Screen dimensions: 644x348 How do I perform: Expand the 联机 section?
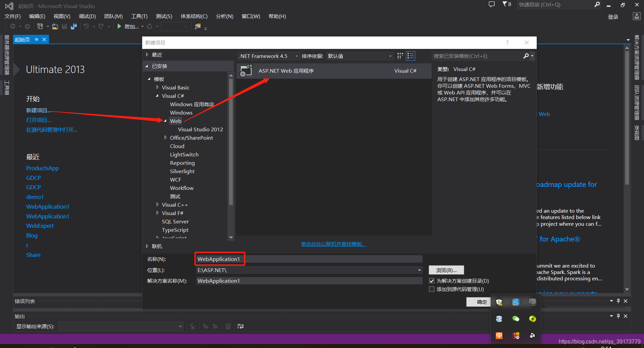point(147,246)
